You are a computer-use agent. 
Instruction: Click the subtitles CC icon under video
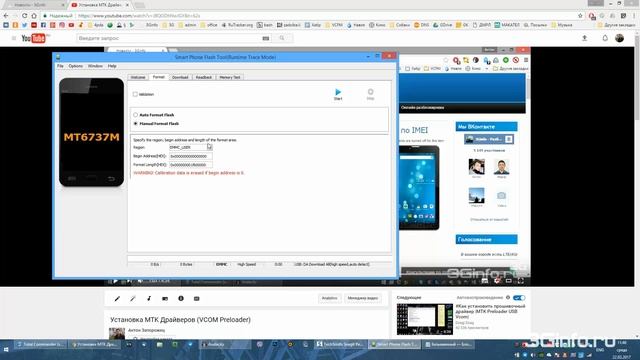point(196,299)
